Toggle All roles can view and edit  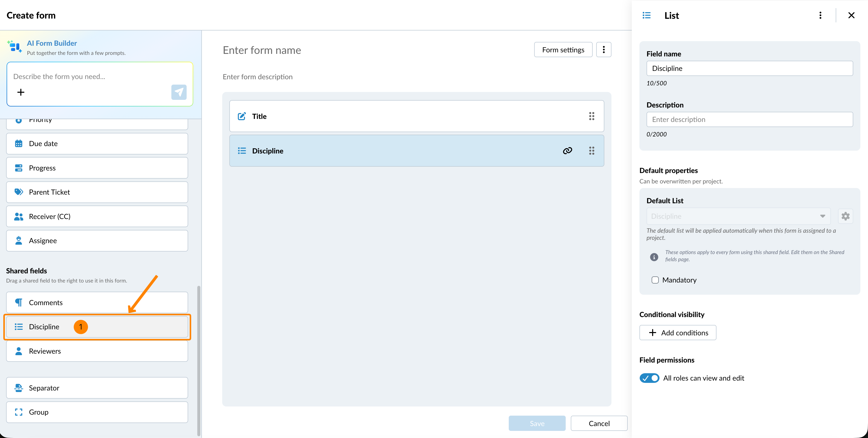tap(649, 378)
